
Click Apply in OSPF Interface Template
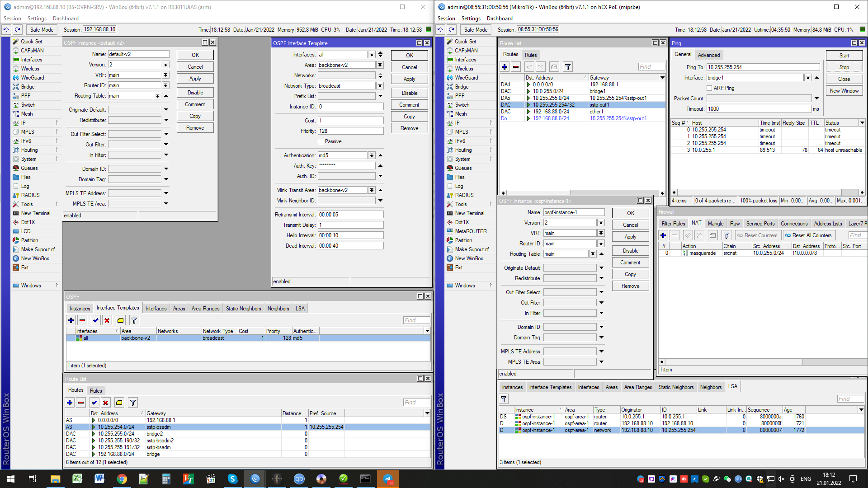[410, 79]
